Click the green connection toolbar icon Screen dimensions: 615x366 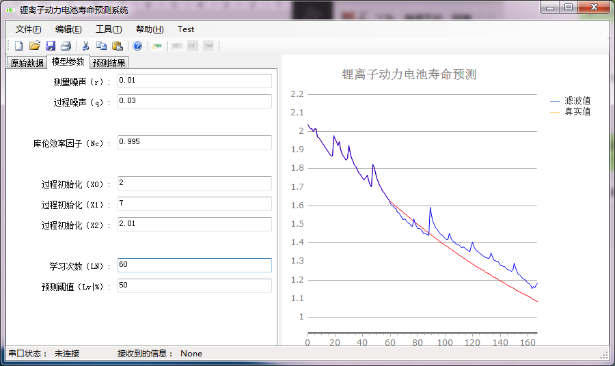point(157,46)
